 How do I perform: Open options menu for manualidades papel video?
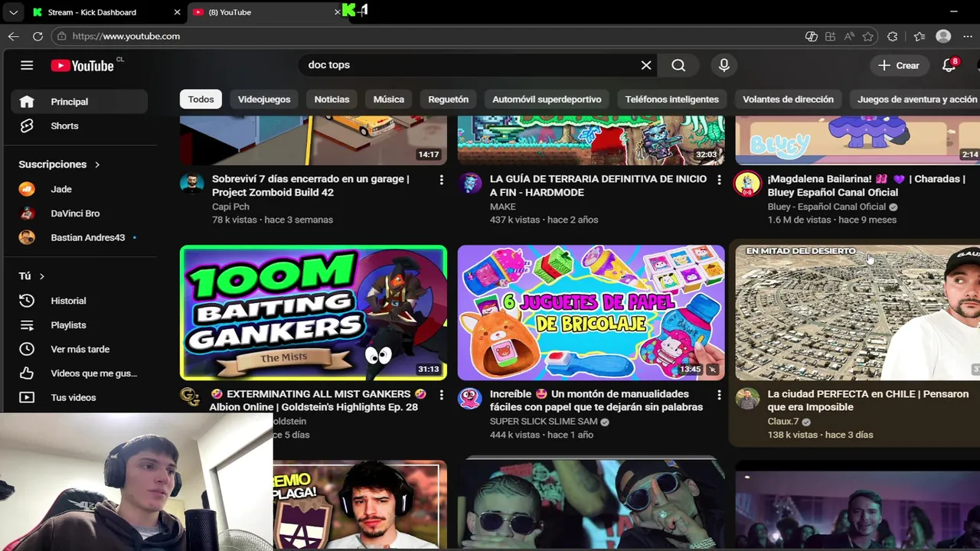pyautogui.click(x=718, y=395)
